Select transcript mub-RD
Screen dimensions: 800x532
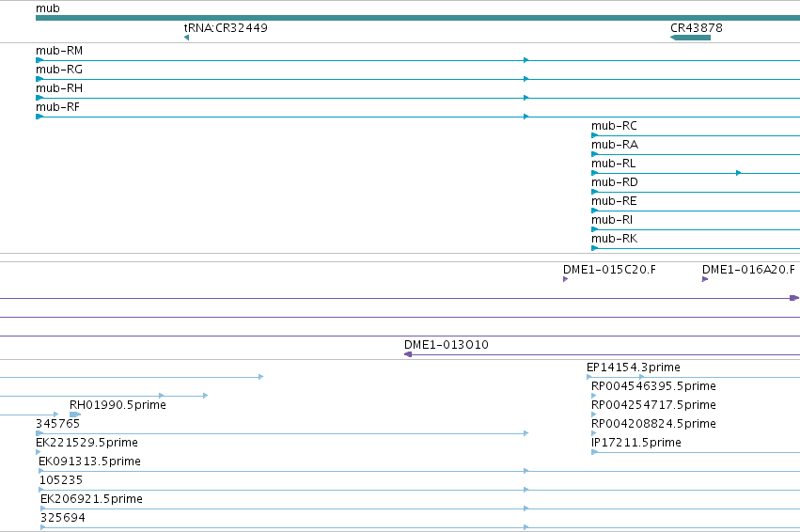pyautogui.click(x=615, y=182)
